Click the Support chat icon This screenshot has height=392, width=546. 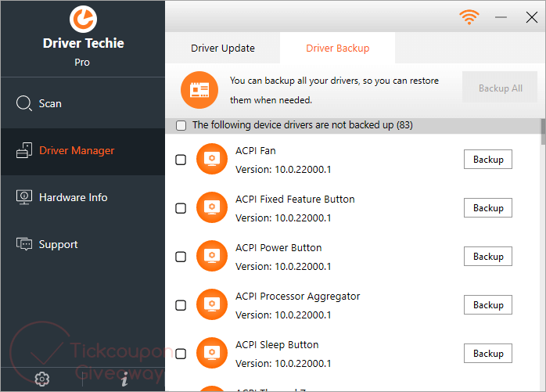pyautogui.click(x=24, y=244)
